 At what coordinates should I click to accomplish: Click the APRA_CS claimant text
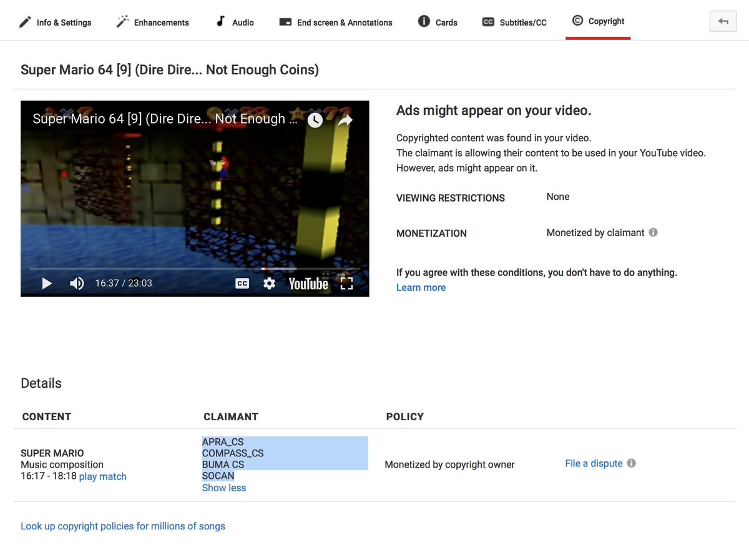click(x=223, y=442)
